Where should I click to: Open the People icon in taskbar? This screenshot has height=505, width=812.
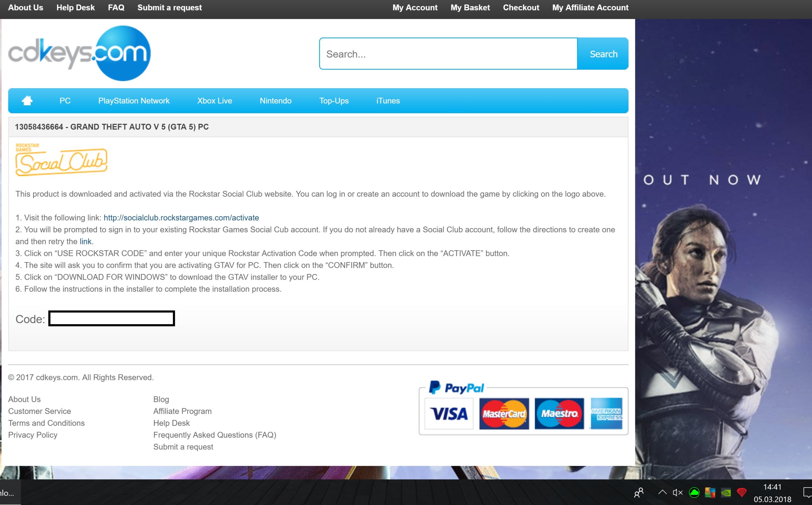pyautogui.click(x=639, y=493)
